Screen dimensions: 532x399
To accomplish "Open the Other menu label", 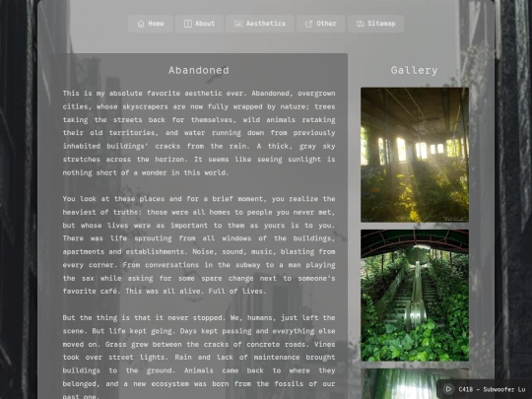I will tap(326, 24).
